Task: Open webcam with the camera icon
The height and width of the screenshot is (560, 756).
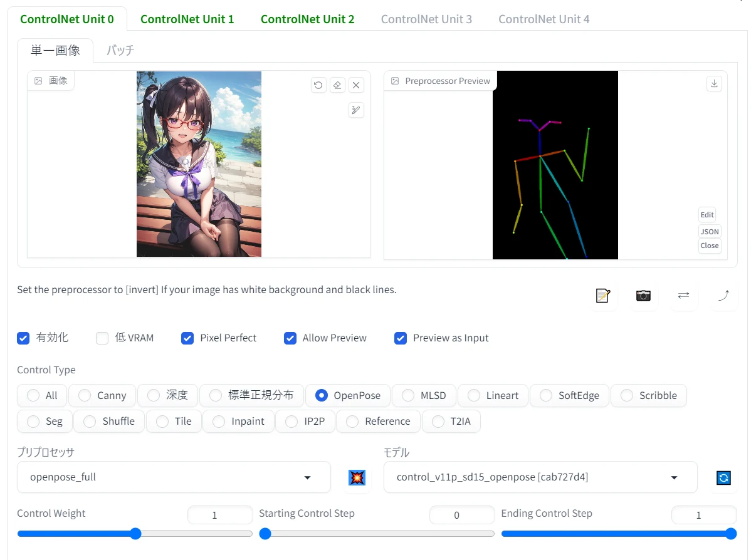Action: point(643,296)
